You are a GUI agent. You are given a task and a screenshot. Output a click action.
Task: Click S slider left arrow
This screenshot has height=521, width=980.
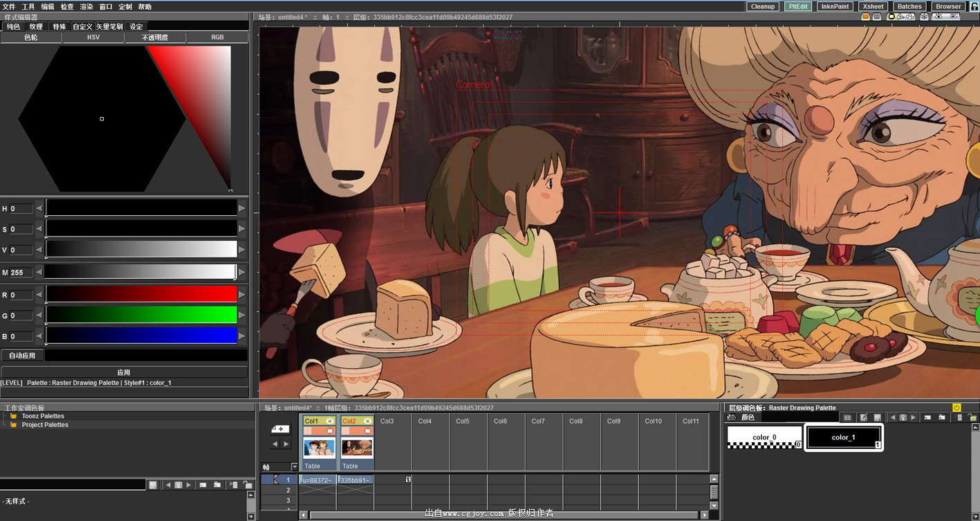point(39,229)
